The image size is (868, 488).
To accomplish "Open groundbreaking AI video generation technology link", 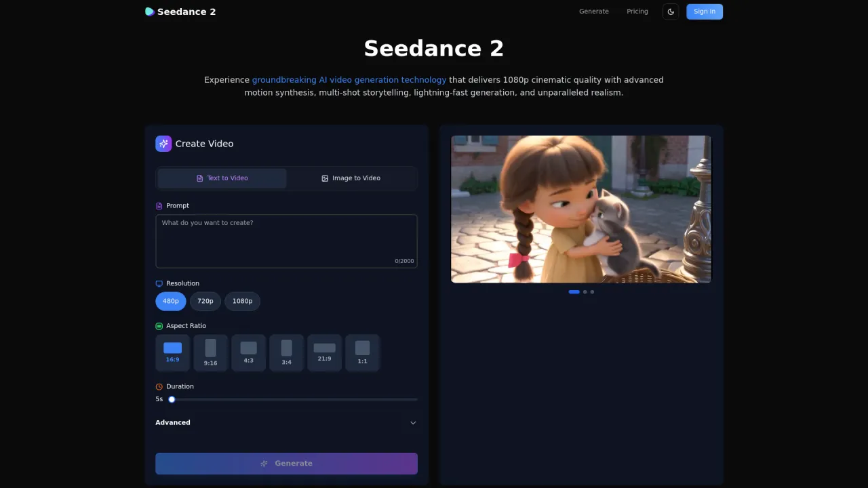I will tap(349, 80).
